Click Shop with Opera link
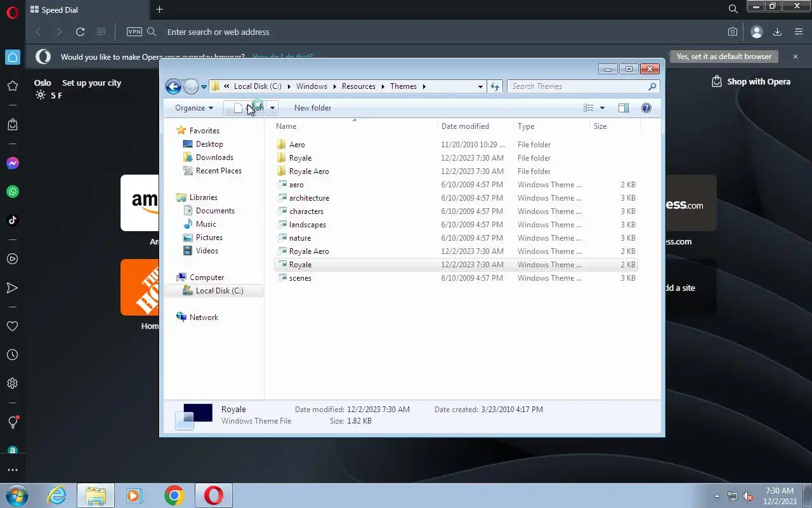812x508 pixels. tap(751, 81)
